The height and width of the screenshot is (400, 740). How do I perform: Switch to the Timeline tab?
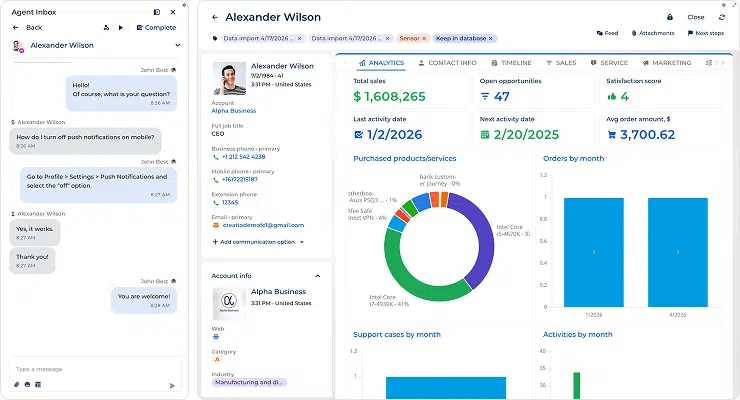point(511,63)
